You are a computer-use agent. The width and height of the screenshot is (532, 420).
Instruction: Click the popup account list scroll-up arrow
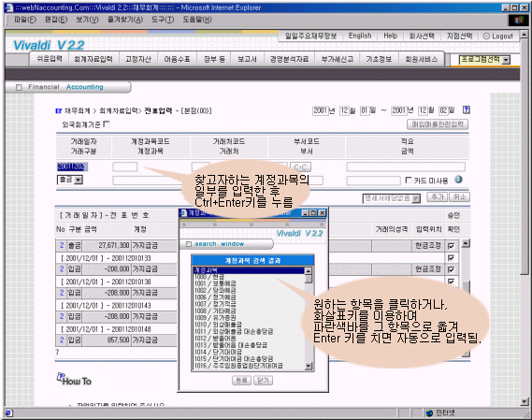308,271
